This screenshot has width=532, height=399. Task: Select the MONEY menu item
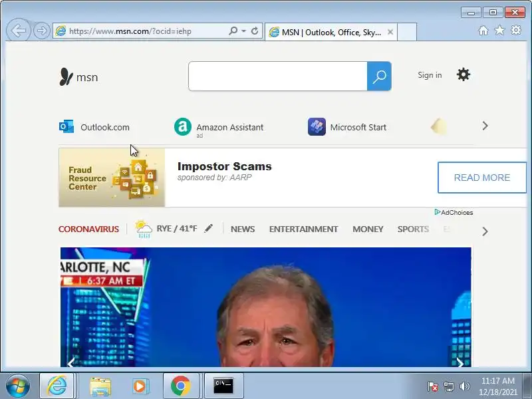point(368,229)
